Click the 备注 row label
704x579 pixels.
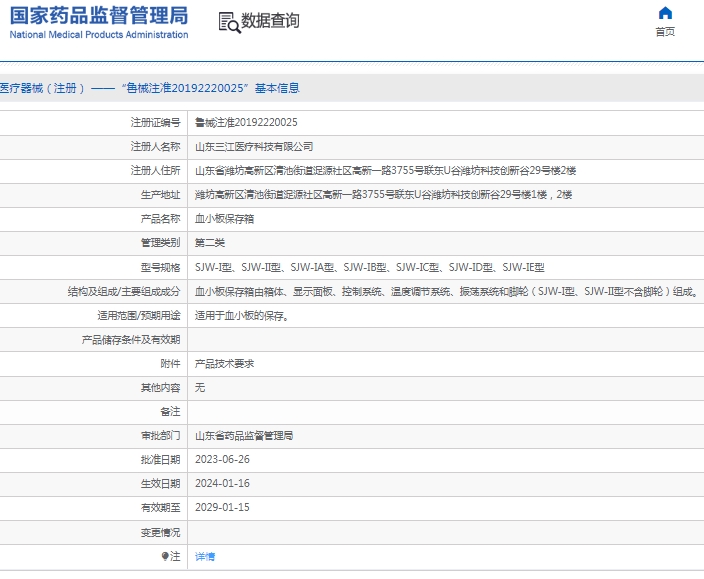point(170,412)
